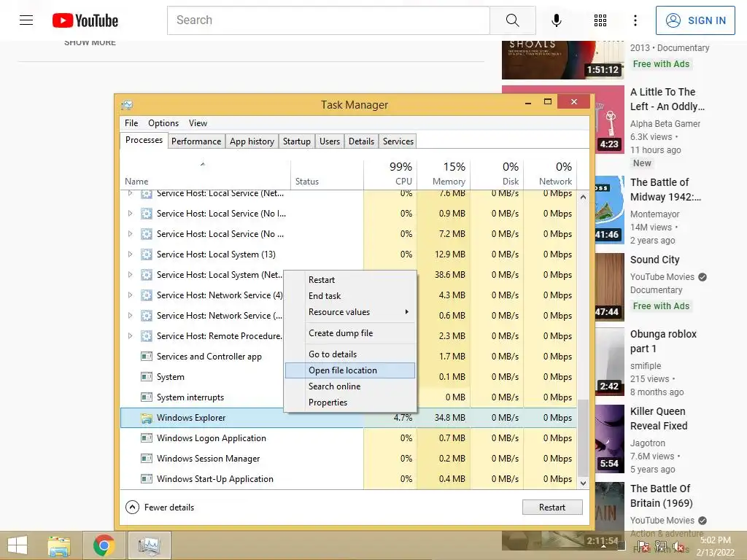This screenshot has width=747, height=560.
Task: Click the Windows Logon Application icon
Action: [147, 438]
